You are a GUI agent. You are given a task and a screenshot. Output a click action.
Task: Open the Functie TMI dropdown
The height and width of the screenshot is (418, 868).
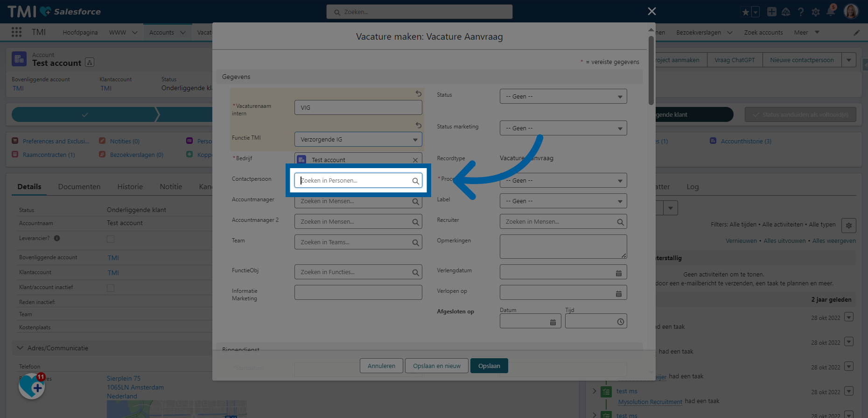pos(358,140)
